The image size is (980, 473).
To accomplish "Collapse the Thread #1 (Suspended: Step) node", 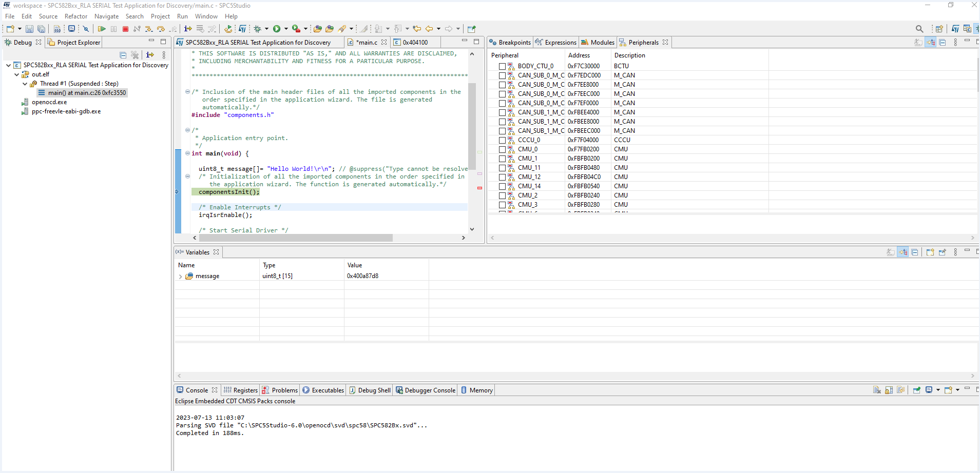I will [x=24, y=84].
